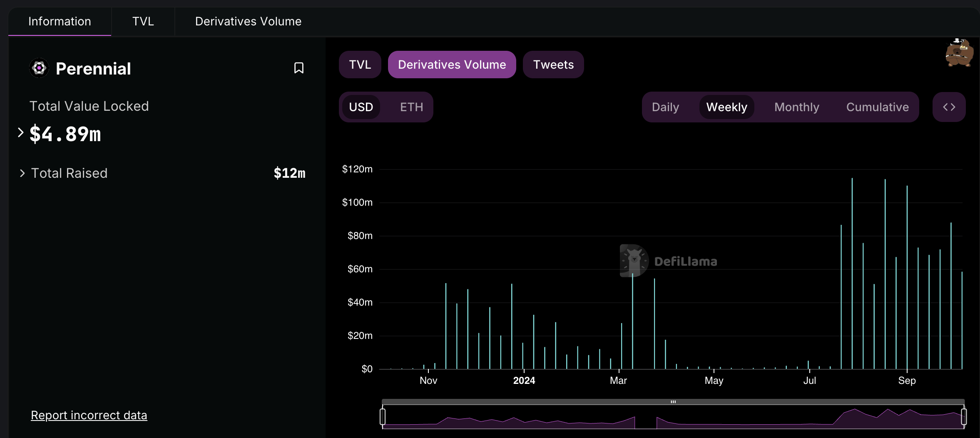
Task: Choose Daily interval
Action: pyautogui.click(x=665, y=107)
